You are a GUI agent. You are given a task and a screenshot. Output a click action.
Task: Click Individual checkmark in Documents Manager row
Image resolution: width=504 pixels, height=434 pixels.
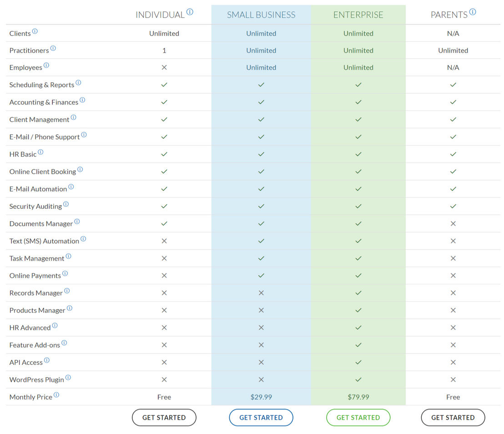[x=164, y=223]
